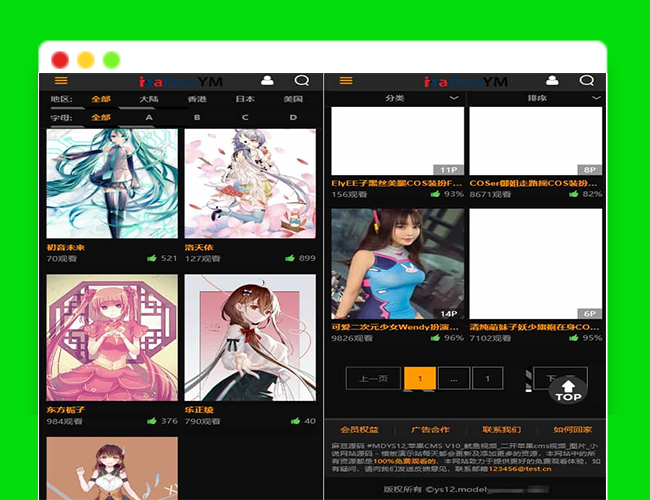Click the 东方栀子 title text

click(x=65, y=410)
